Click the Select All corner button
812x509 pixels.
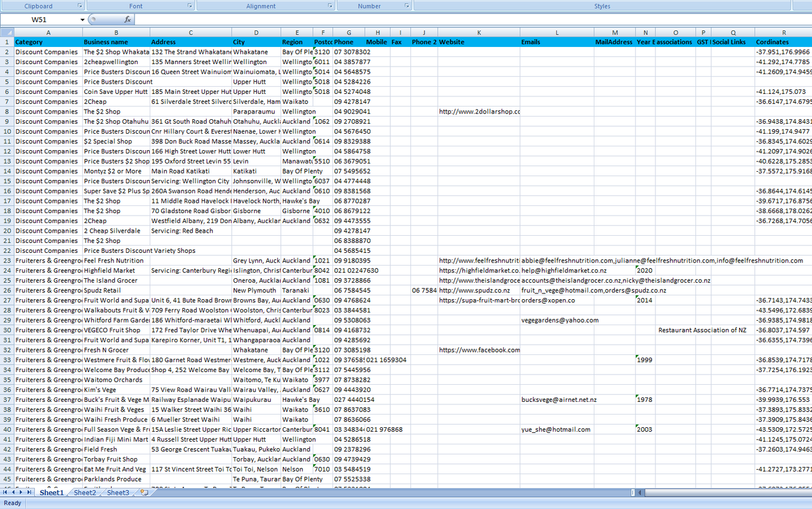(6, 32)
